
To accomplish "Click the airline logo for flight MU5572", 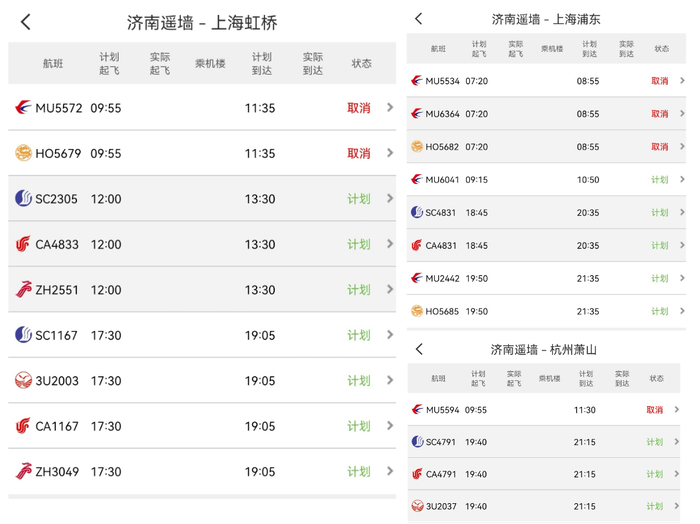I will [23, 108].
